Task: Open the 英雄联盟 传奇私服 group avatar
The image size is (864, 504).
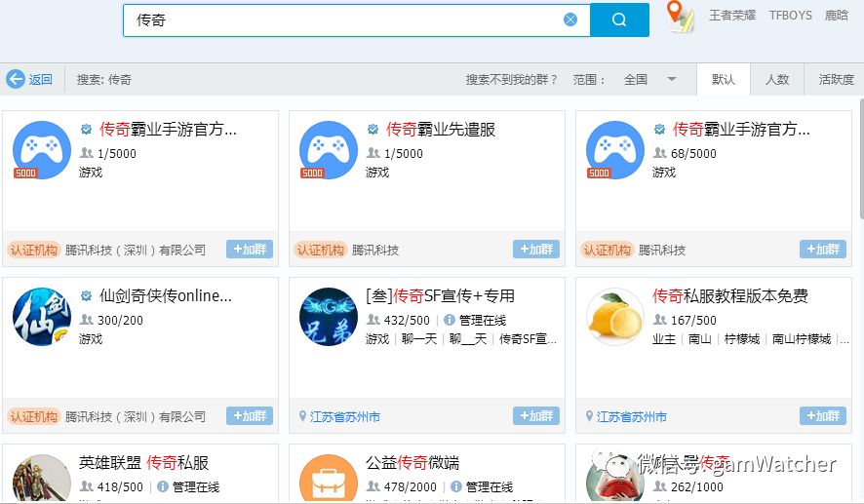Action: pyautogui.click(x=42, y=478)
